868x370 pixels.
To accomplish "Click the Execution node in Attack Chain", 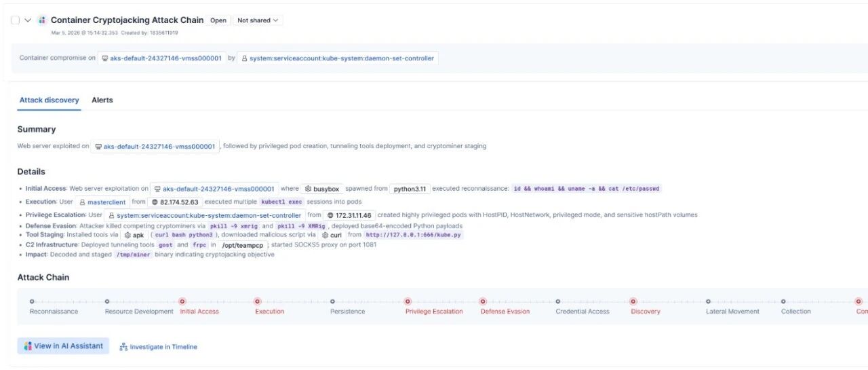I will (257, 301).
